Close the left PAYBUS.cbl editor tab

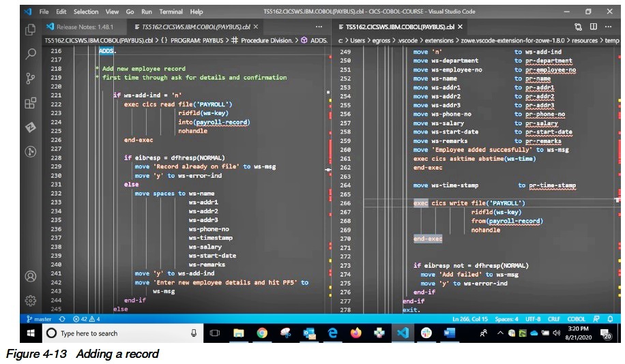click(257, 27)
